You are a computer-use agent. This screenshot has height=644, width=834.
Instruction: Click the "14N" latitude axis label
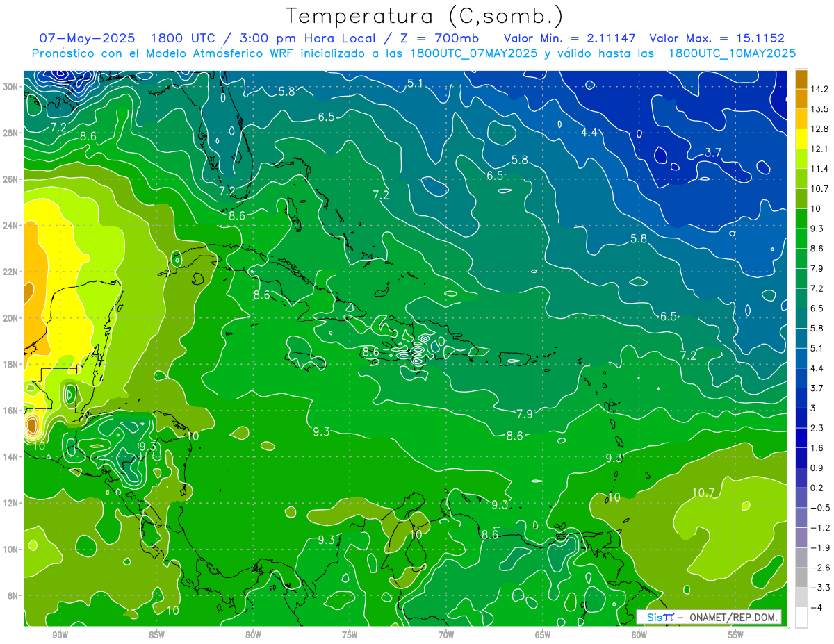pyautogui.click(x=10, y=456)
